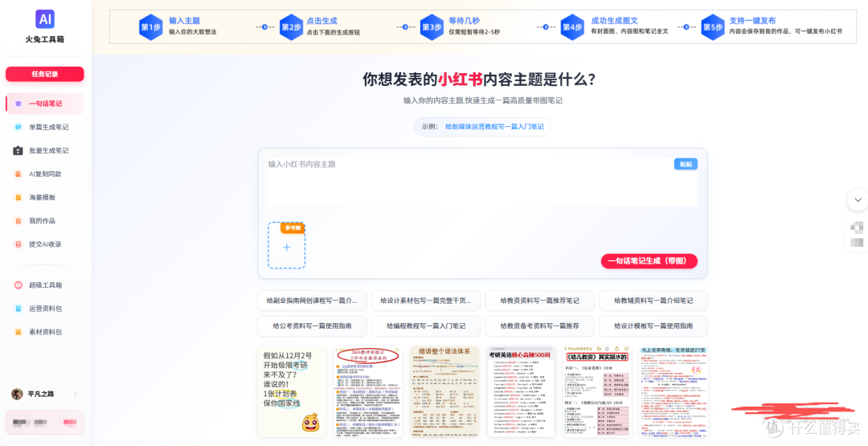Open 运营资料包 menu item
The height and width of the screenshot is (446, 868).
[45, 309]
